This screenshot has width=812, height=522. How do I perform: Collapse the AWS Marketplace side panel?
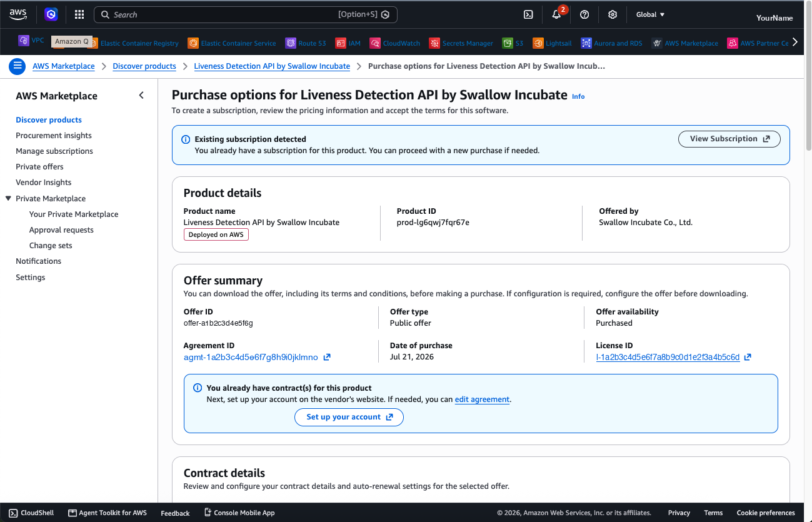(141, 95)
